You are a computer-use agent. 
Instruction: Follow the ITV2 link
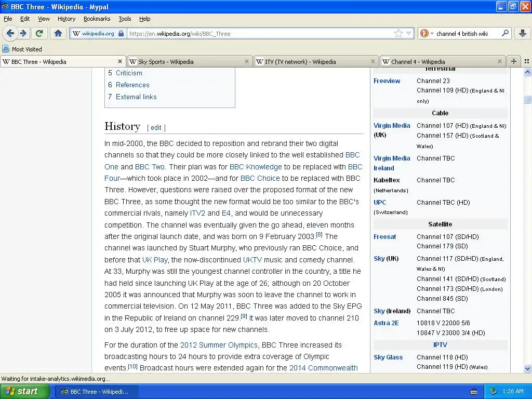[x=197, y=213]
